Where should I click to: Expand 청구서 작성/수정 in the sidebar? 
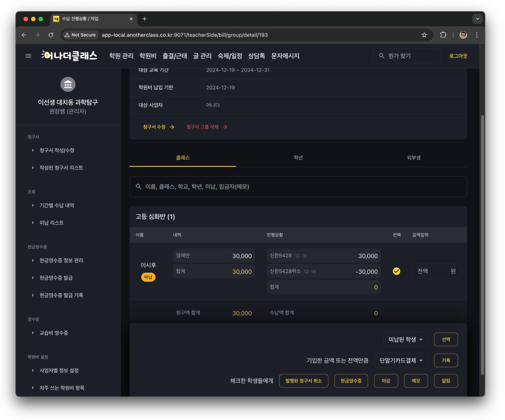[57, 150]
